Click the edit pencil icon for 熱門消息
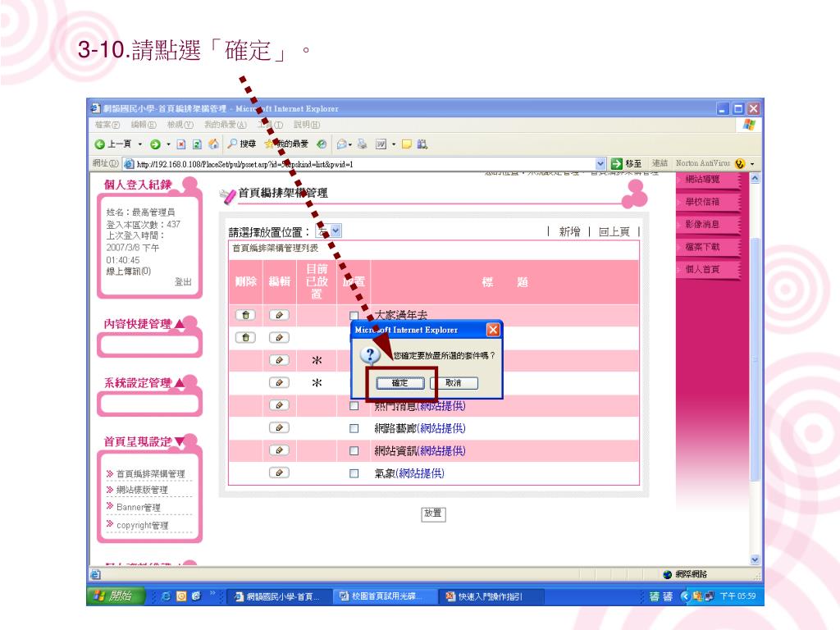Screen dimensions: 840x630 click(279, 405)
